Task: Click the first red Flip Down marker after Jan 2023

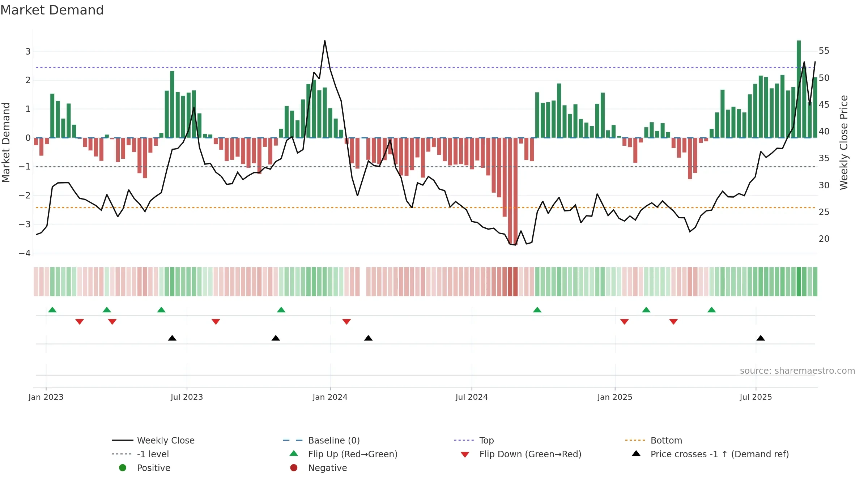Action: [80, 322]
